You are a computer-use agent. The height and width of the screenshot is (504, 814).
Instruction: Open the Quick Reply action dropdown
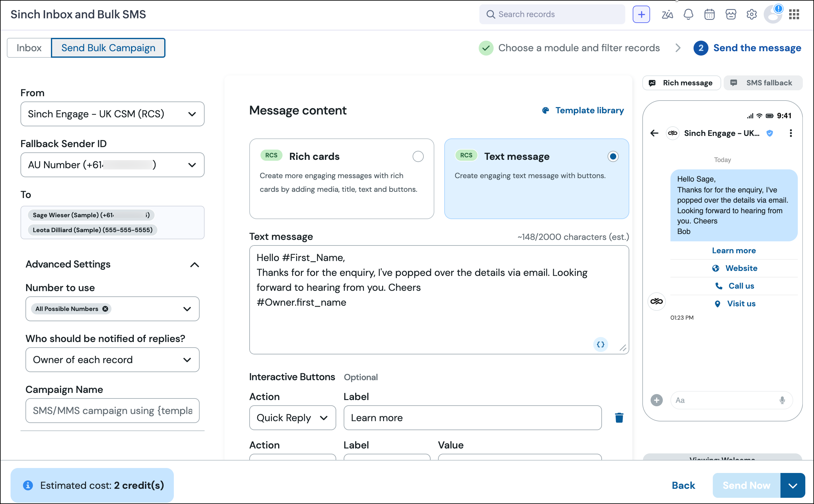tap(292, 418)
